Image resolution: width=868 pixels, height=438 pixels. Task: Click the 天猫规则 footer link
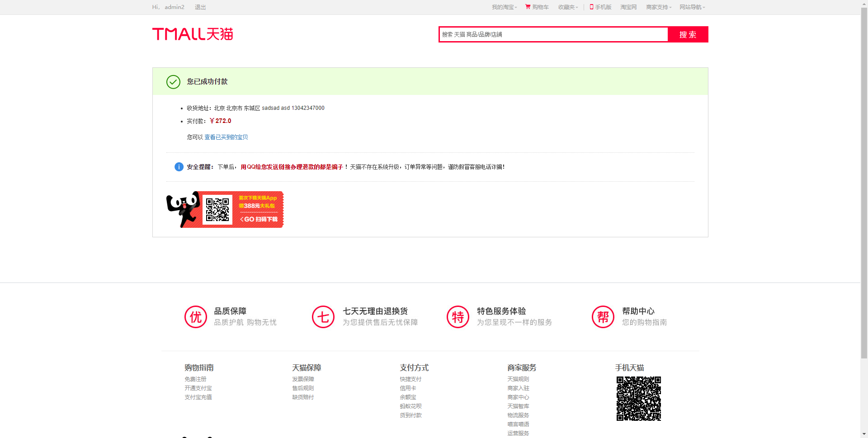pyautogui.click(x=518, y=379)
